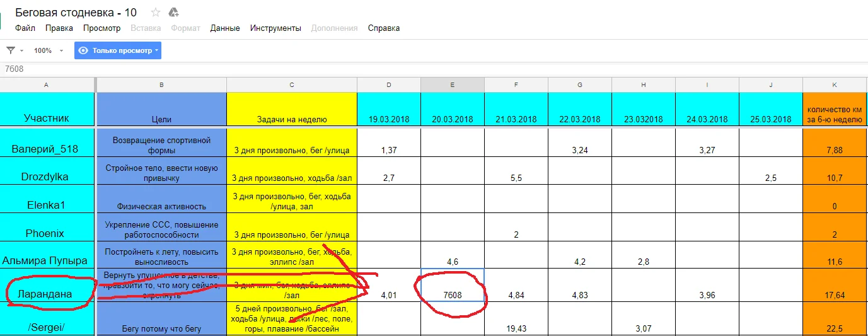Select participant cell Phoenix
This screenshot has width=868, height=336.
47,227
